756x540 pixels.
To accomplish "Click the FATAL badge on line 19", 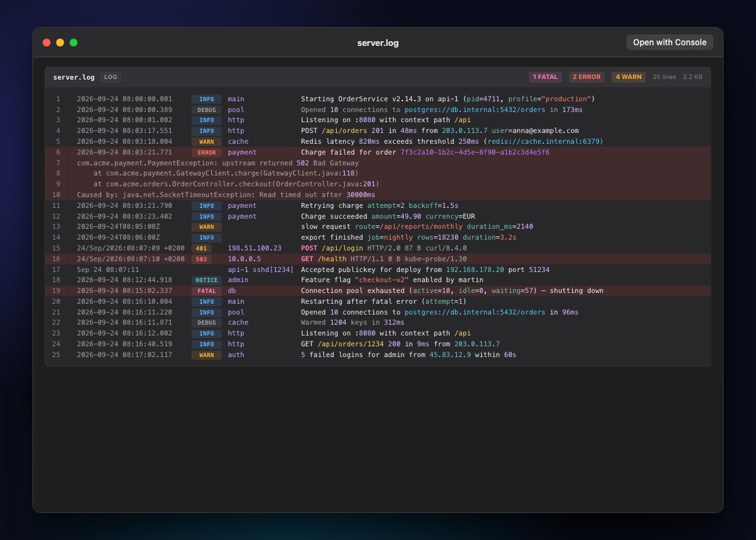I will [207, 291].
